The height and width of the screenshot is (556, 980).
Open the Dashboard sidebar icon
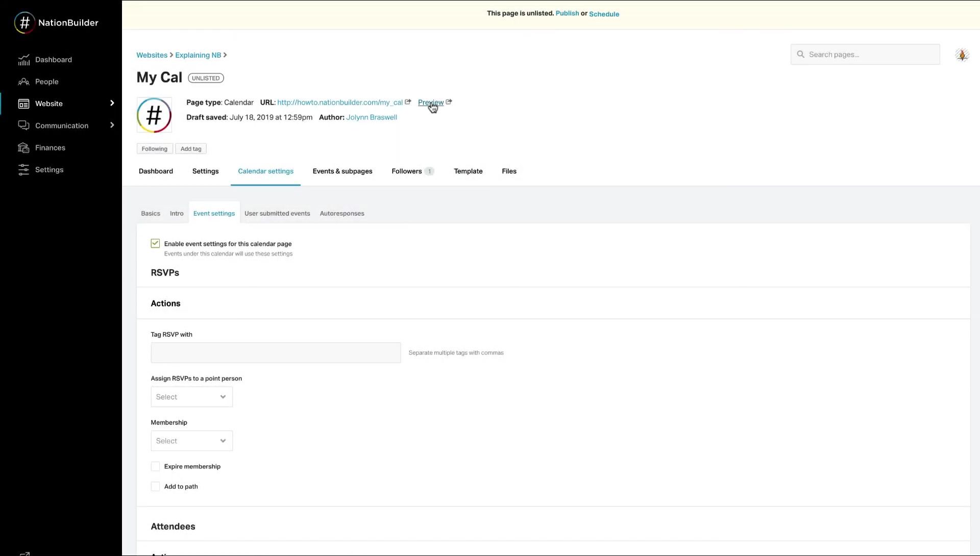(24, 60)
